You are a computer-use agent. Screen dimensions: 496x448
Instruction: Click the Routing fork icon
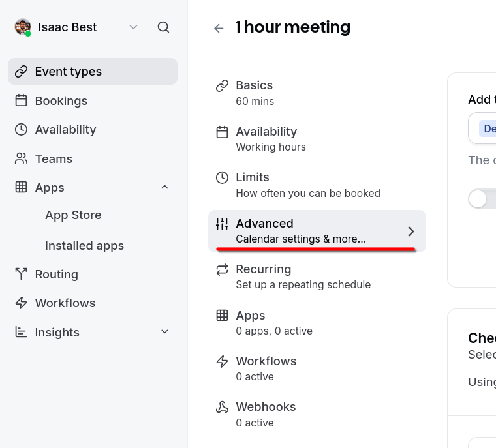[x=21, y=274]
